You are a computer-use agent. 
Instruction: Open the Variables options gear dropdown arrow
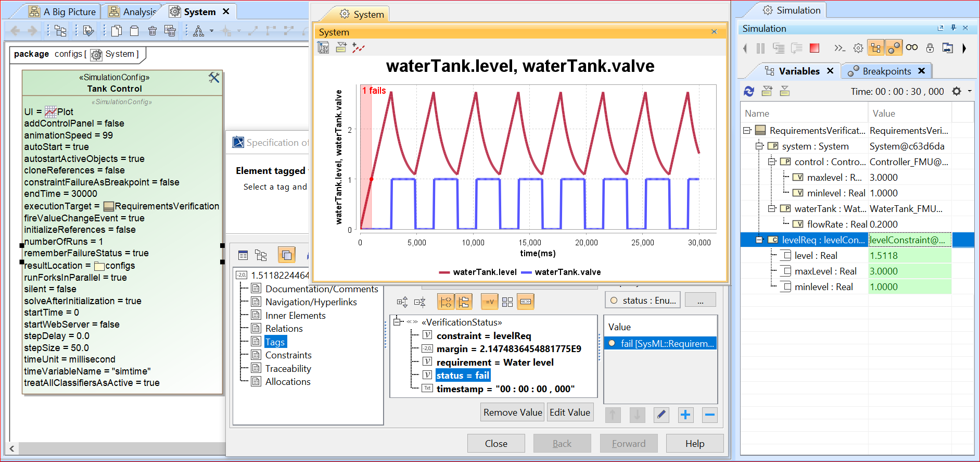tap(970, 91)
